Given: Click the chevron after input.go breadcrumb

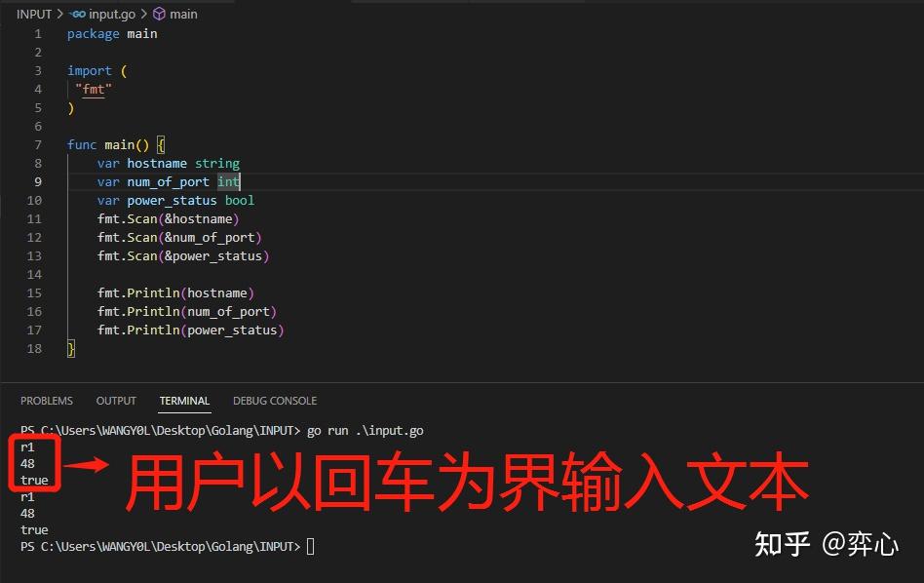Looking at the screenshot, I should 142,14.
